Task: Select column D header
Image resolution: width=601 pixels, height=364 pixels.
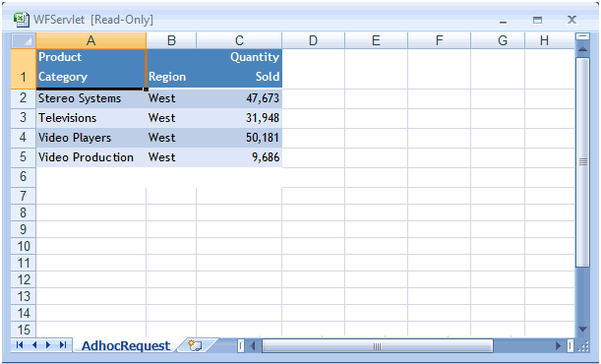Action: tap(313, 40)
